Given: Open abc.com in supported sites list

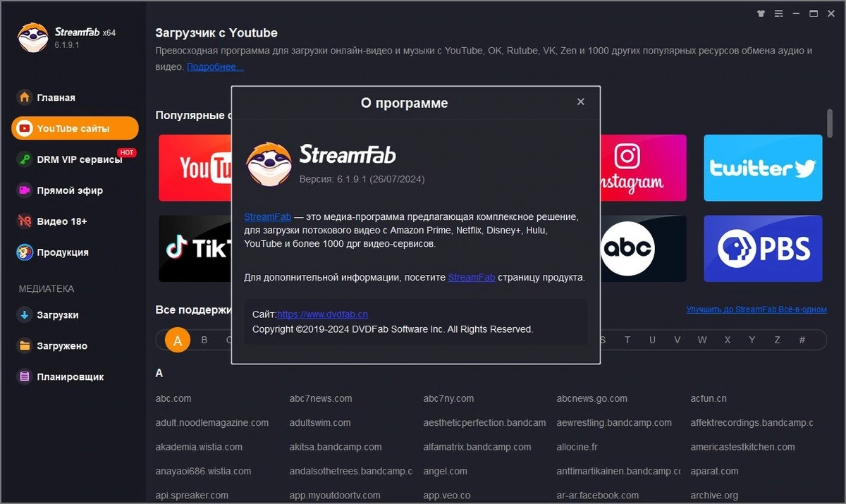Looking at the screenshot, I should 173,398.
